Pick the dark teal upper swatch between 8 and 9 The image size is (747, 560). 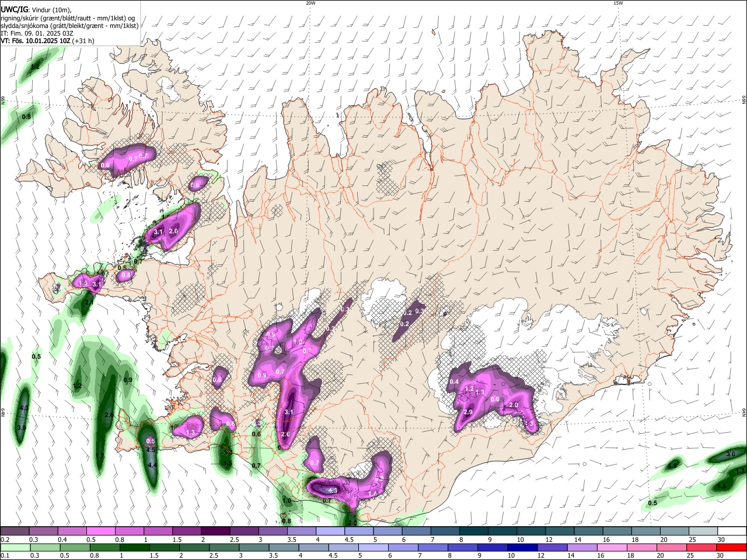[x=474, y=531]
